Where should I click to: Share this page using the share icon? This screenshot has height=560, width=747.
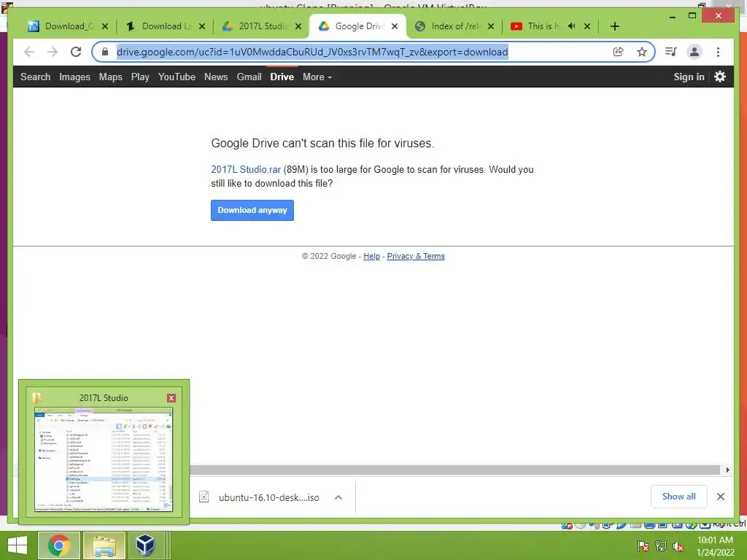pos(619,52)
